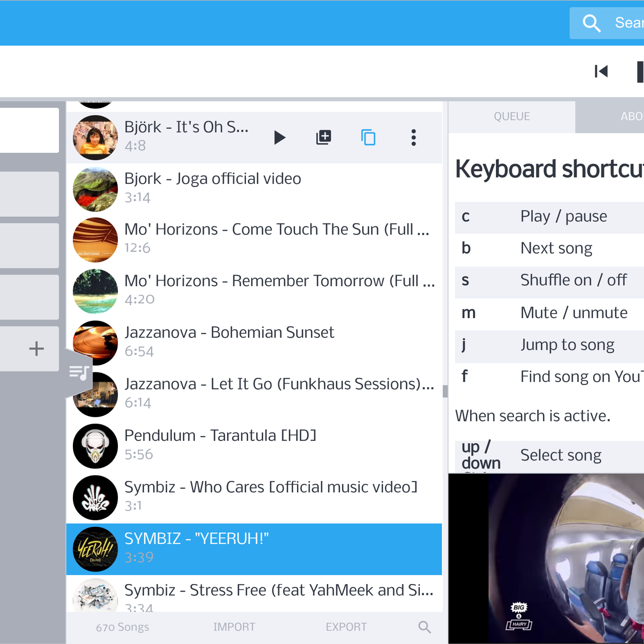Image resolution: width=644 pixels, height=644 pixels.
Task: Click the Joga video thumbnail
Action: pos(95,189)
